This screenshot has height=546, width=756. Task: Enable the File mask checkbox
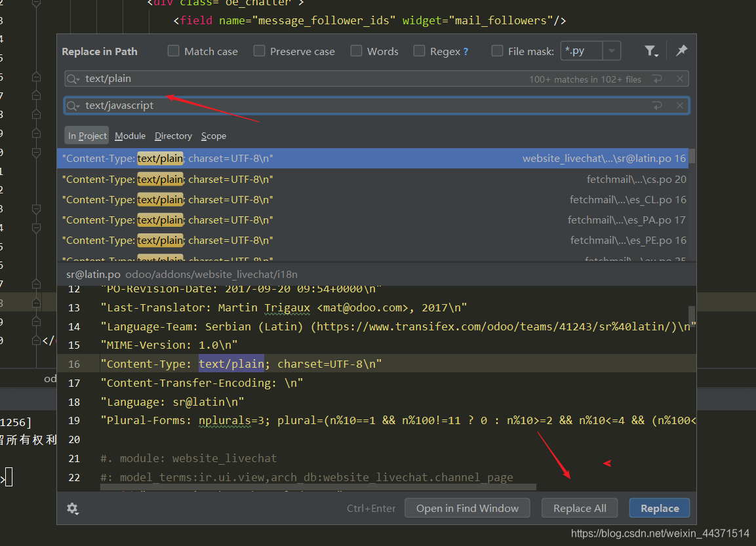point(496,50)
